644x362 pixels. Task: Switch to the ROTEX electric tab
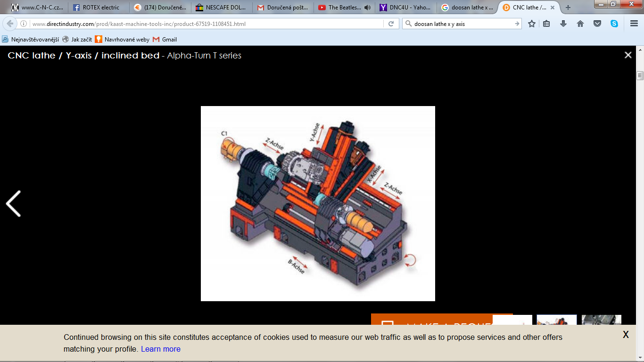(x=99, y=8)
